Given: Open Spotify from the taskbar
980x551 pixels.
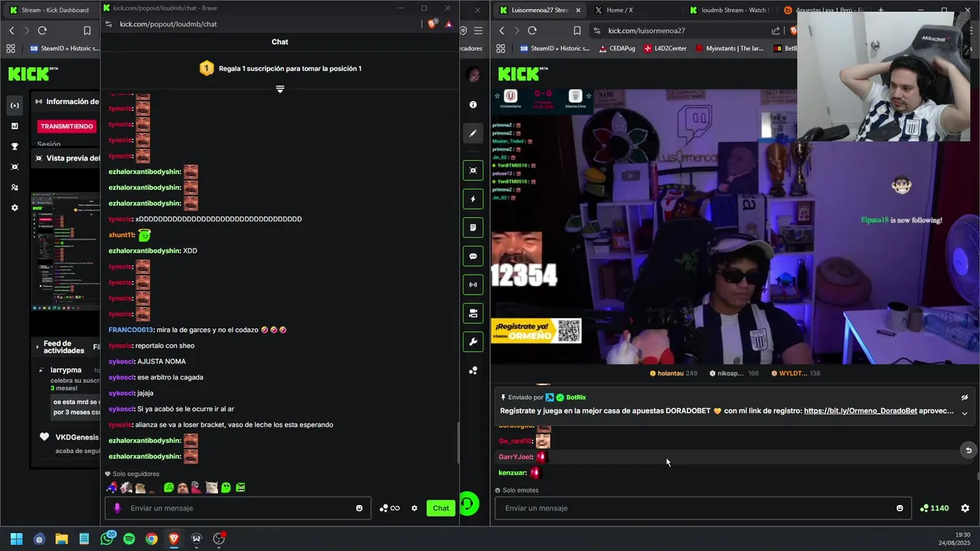Looking at the screenshot, I should pyautogui.click(x=129, y=539).
